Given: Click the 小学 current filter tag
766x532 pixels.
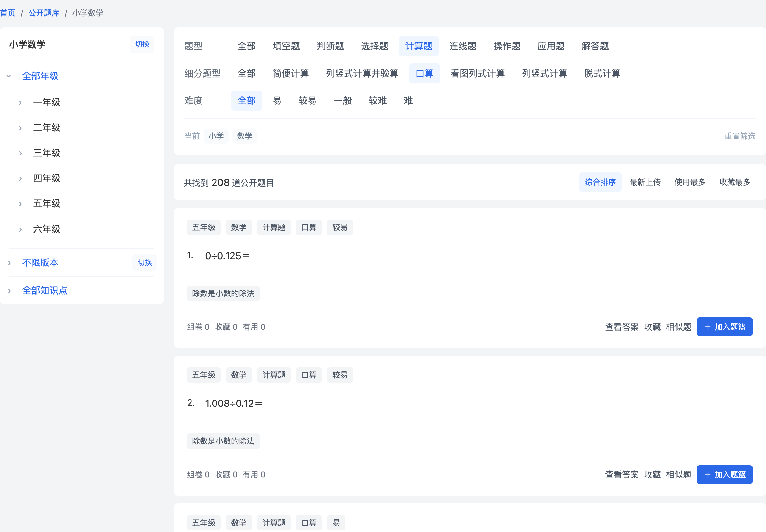Looking at the screenshot, I should point(216,136).
